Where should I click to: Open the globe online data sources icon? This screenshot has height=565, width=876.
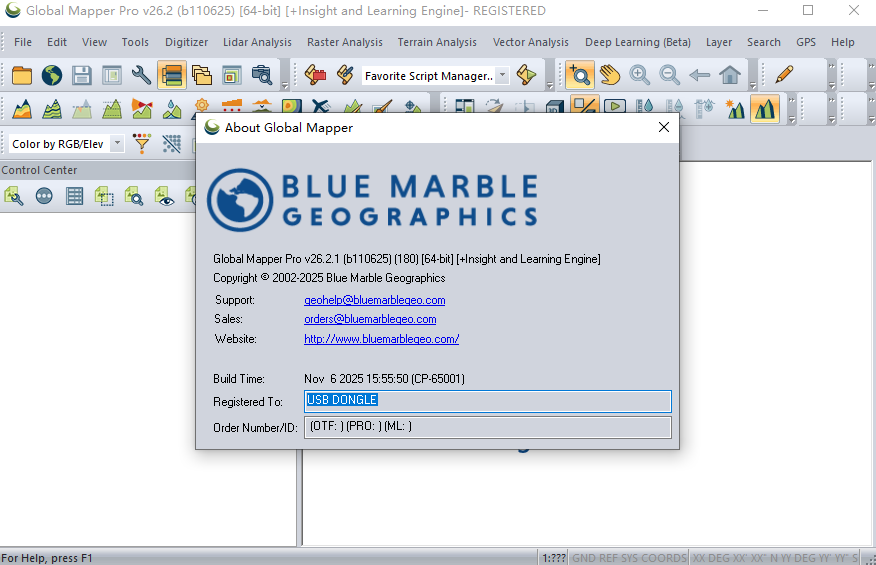tap(51, 75)
